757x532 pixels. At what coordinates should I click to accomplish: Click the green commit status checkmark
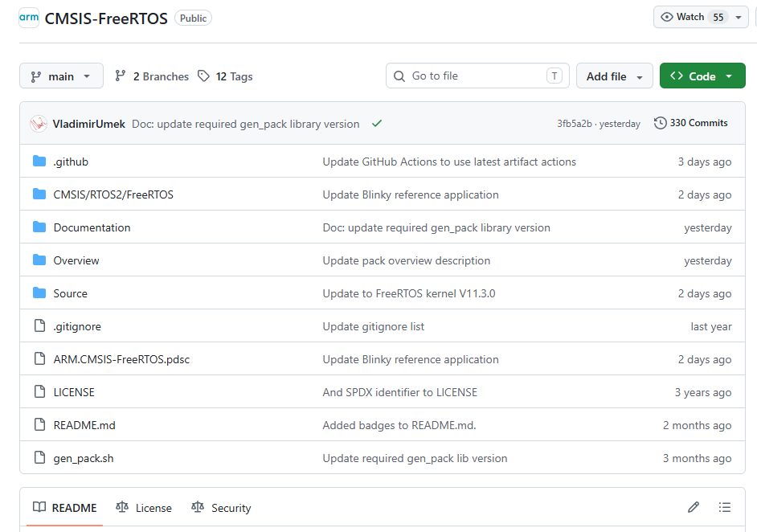point(377,124)
